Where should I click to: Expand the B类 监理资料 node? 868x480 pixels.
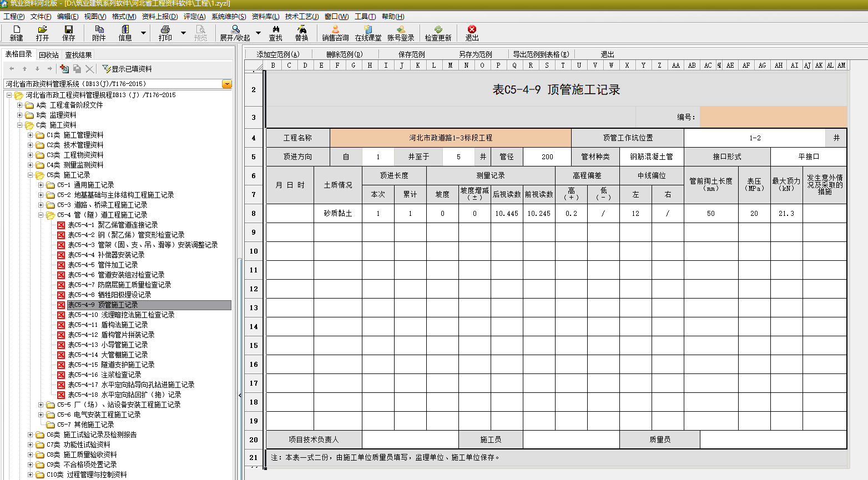20,115
